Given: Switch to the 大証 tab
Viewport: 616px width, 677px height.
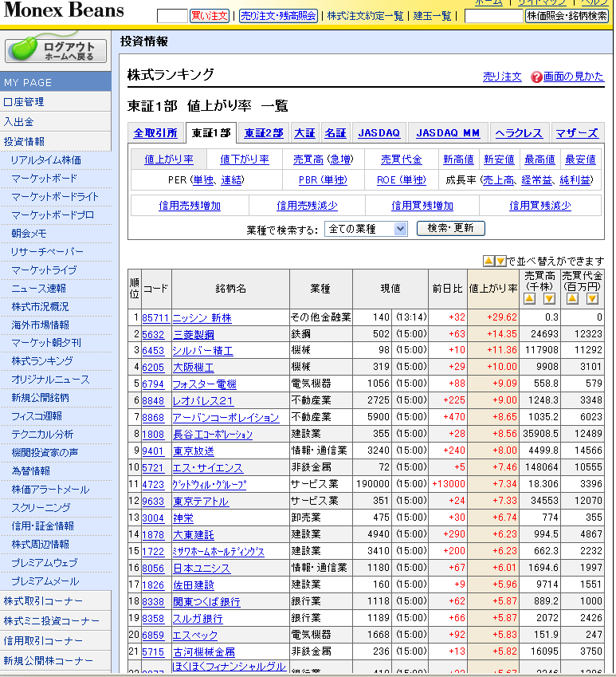Looking at the screenshot, I should [304, 133].
